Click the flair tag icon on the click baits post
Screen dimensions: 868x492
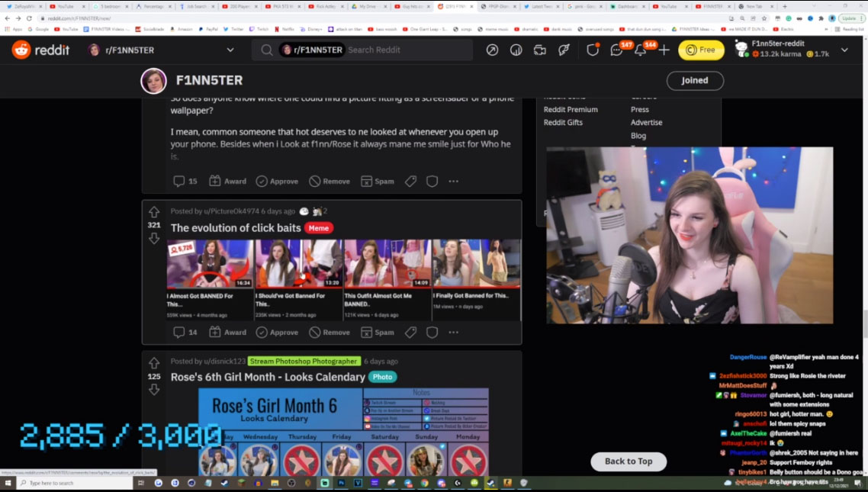pos(410,332)
